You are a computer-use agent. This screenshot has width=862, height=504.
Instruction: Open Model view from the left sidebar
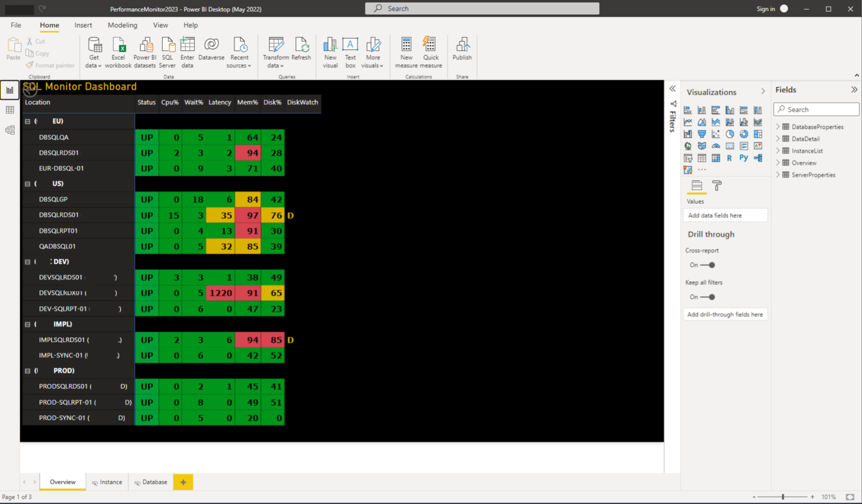[10, 130]
